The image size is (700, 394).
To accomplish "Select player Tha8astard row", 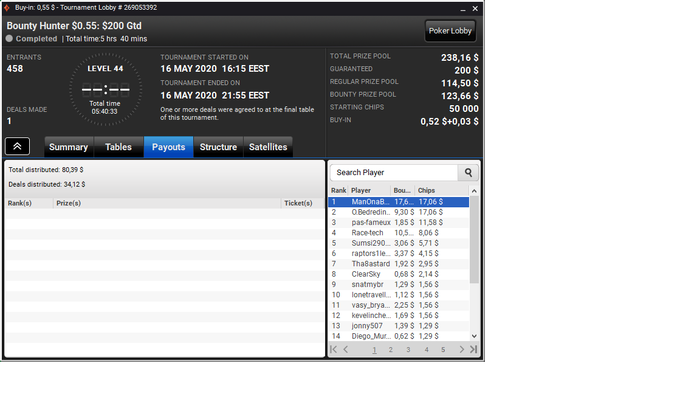I will pyautogui.click(x=399, y=264).
